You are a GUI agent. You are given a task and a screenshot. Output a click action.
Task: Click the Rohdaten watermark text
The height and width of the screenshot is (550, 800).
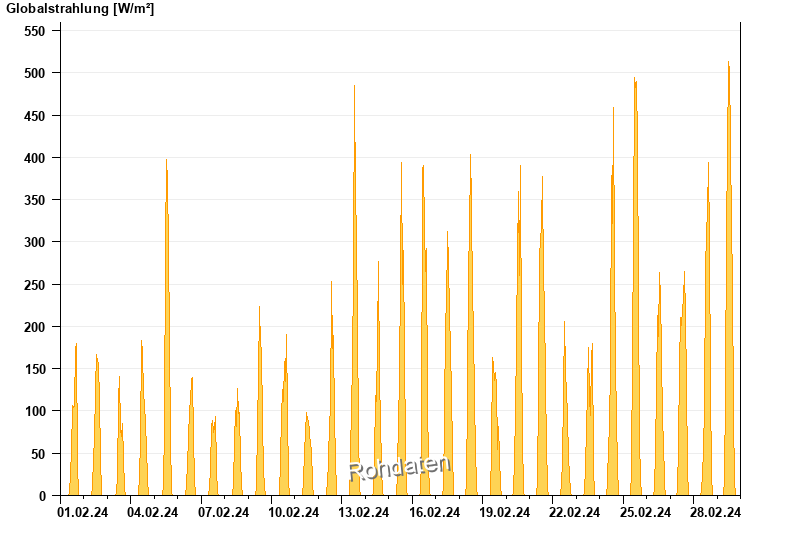400,467
